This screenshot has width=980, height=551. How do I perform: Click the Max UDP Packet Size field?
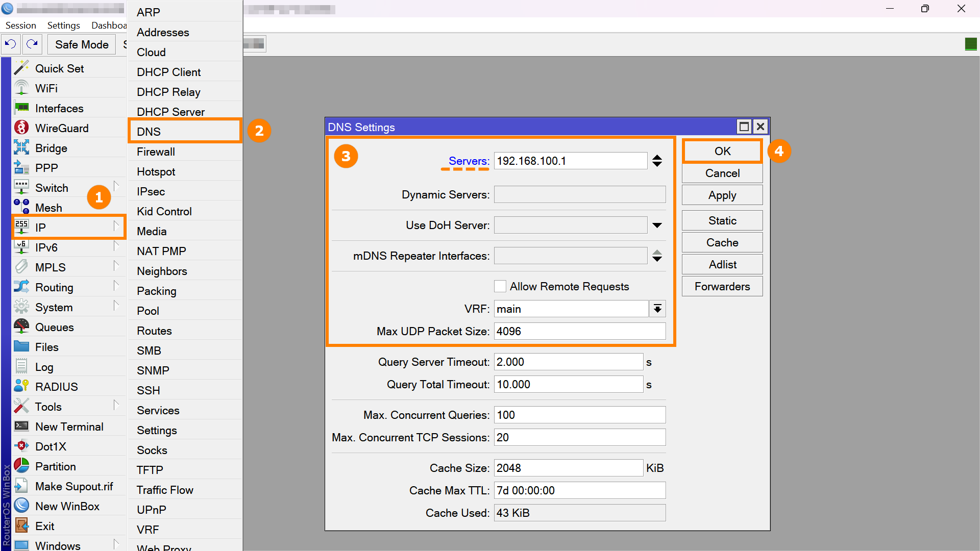pyautogui.click(x=580, y=332)
